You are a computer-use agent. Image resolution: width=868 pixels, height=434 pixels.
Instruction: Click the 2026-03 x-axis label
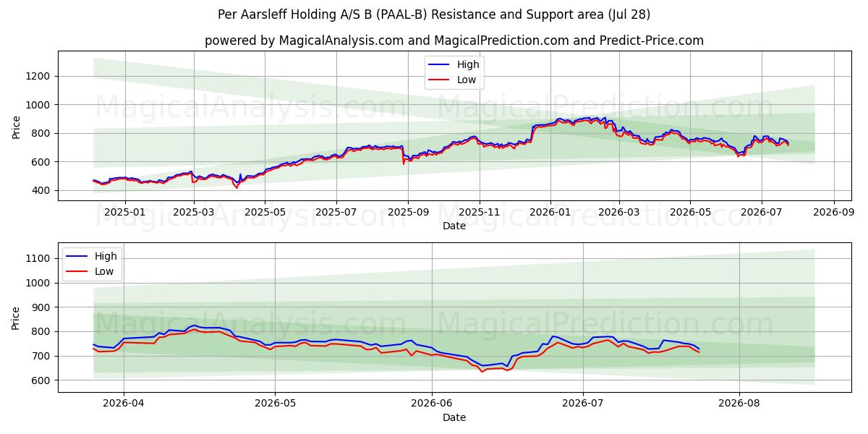(619, 213)
